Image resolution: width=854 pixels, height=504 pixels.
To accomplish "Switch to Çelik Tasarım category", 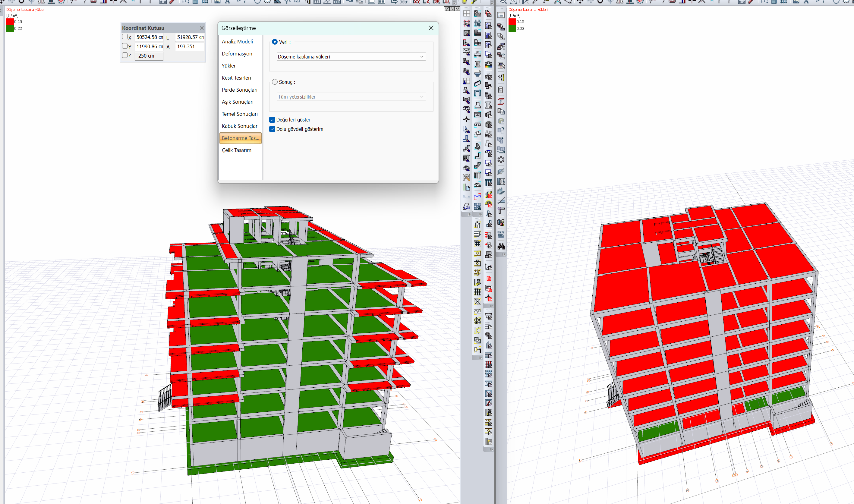I will click(236, 150).
